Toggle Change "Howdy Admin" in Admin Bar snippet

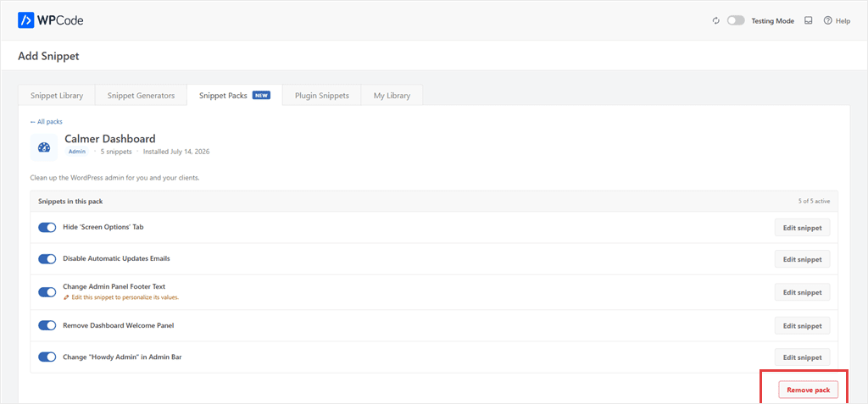click(47, 357)
